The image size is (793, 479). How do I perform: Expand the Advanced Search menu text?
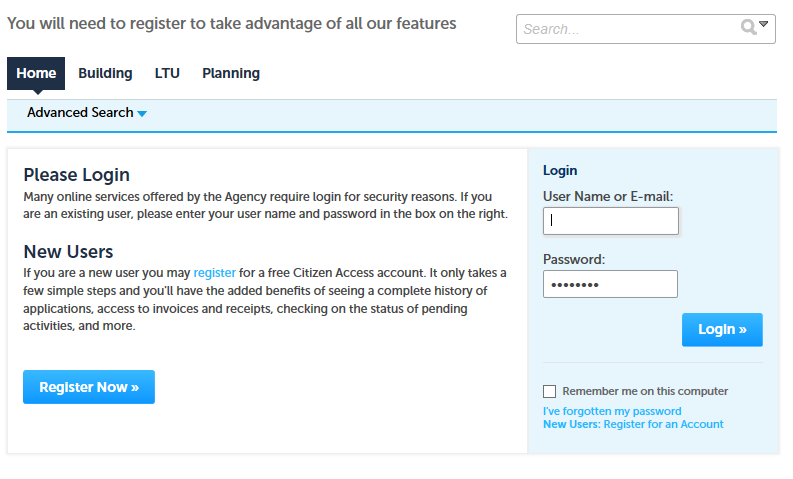(80, 113)
